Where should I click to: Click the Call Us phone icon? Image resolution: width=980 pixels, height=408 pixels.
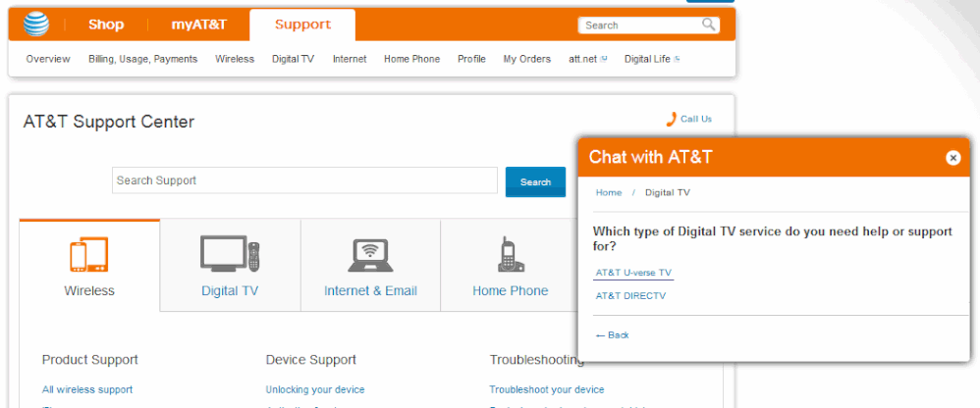coord(672,119)
